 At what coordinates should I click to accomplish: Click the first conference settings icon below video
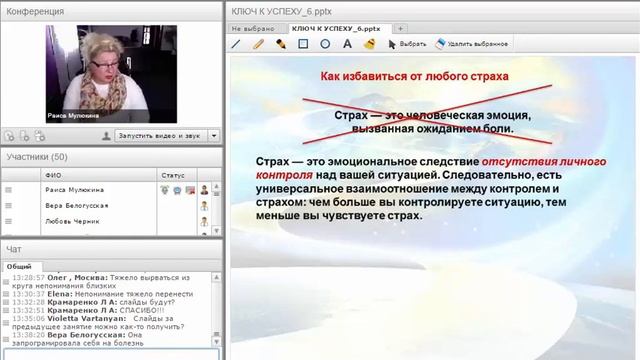[9, 136]
